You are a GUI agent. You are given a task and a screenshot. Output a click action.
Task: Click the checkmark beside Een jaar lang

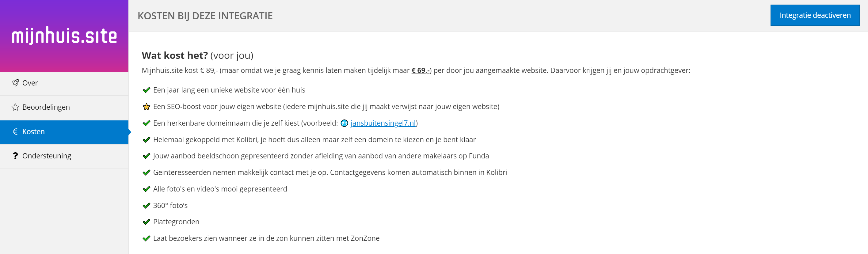click(x=146, y=90)
